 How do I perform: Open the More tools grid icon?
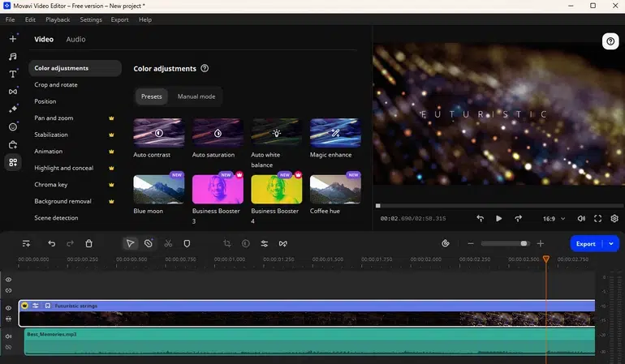[13, 162]
